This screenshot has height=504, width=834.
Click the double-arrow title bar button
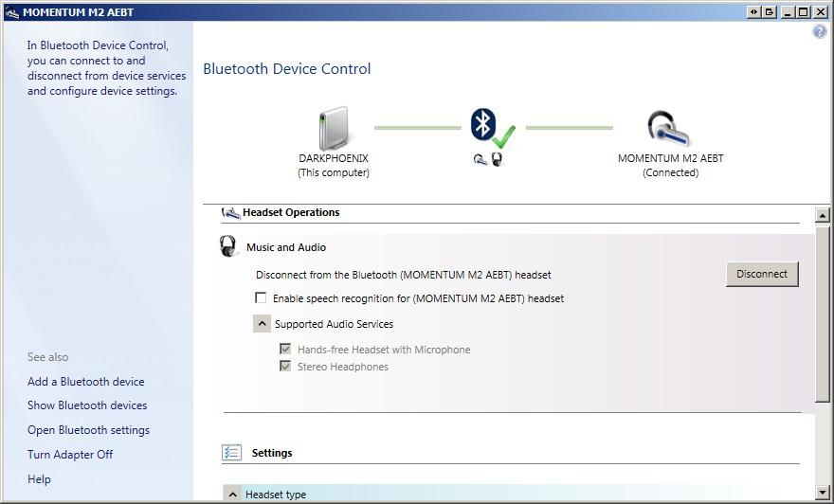753,11
